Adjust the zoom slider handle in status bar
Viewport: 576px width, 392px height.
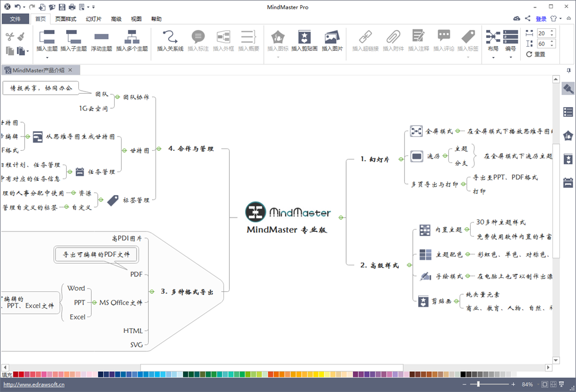[478, 385]
